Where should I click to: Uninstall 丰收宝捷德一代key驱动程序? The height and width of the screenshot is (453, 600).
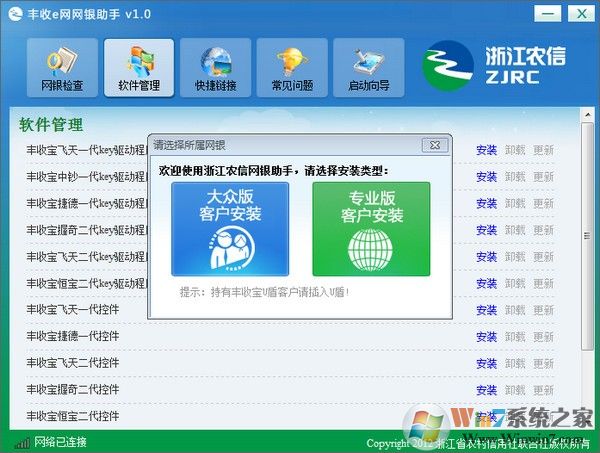pos(515,203)
